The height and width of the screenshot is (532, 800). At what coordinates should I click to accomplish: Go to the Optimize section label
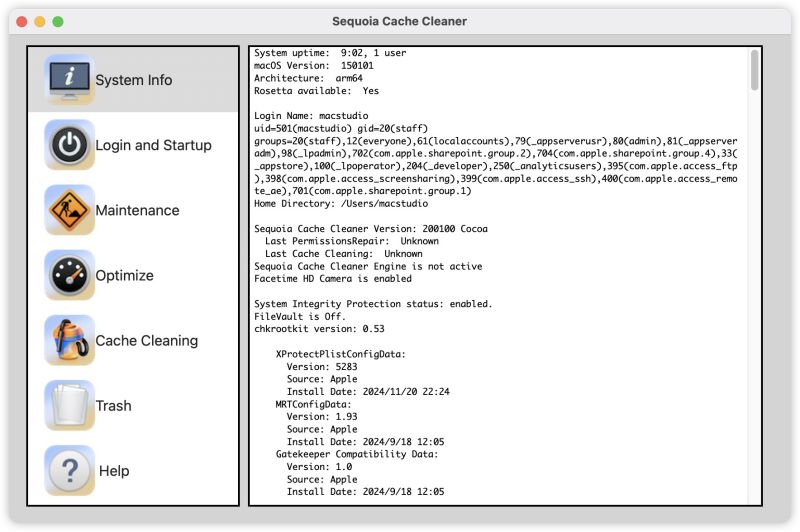coord(124,275)
